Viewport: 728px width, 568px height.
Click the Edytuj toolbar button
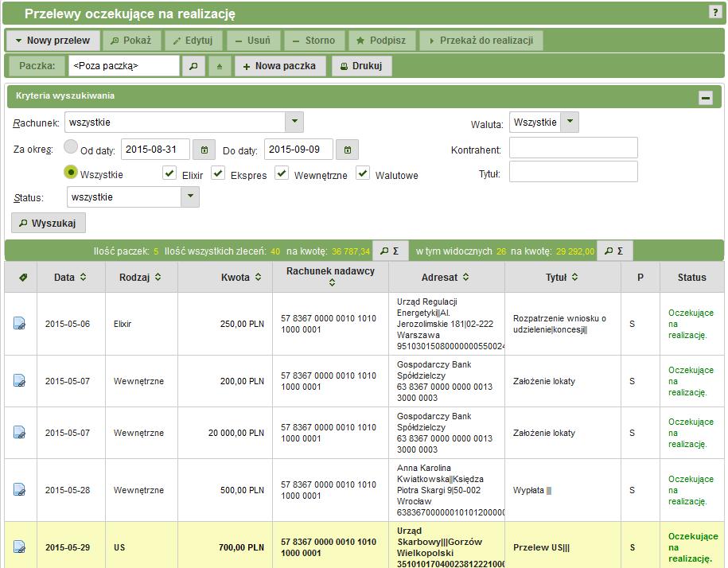[193, 41]
